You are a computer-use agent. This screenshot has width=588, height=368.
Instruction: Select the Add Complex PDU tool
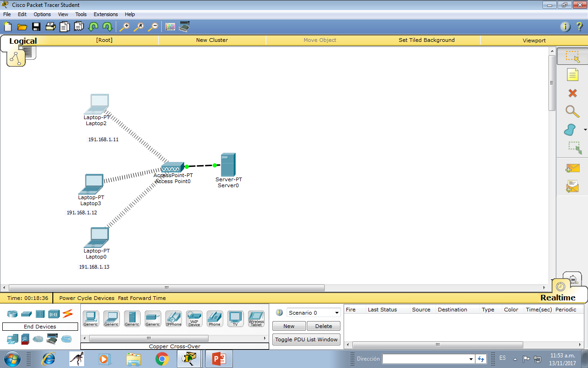click(x=572, y=186)
